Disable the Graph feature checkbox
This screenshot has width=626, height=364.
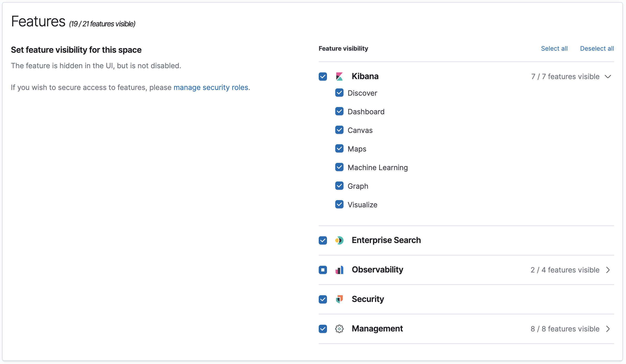tap(339, 186)
